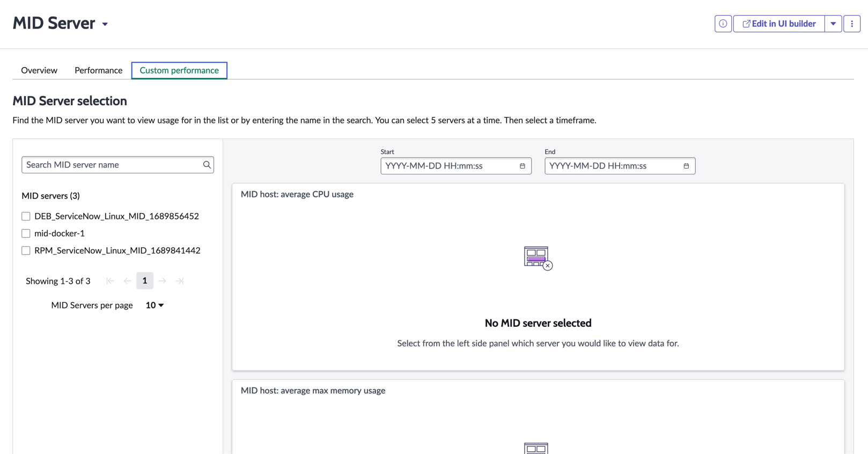Viewport: 868px width, 454px height.
Task: Click the MID Server selection heading
Action: 70,101
